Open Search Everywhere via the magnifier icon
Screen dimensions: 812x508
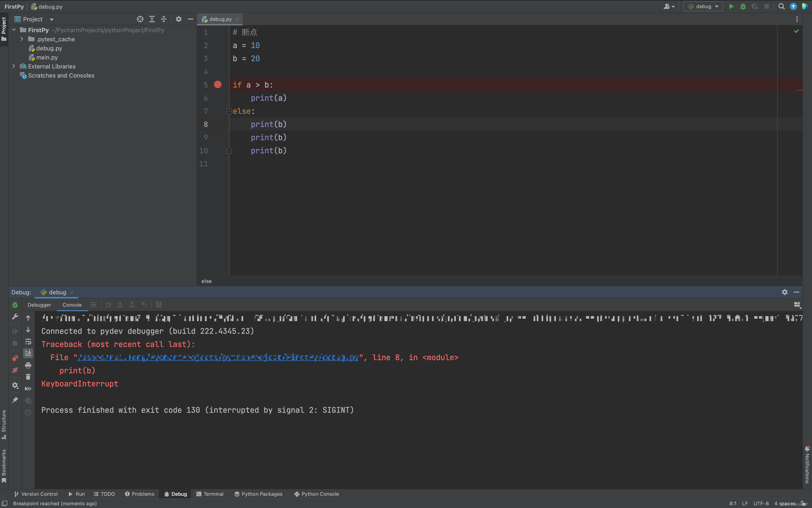(x=781, y=6)
